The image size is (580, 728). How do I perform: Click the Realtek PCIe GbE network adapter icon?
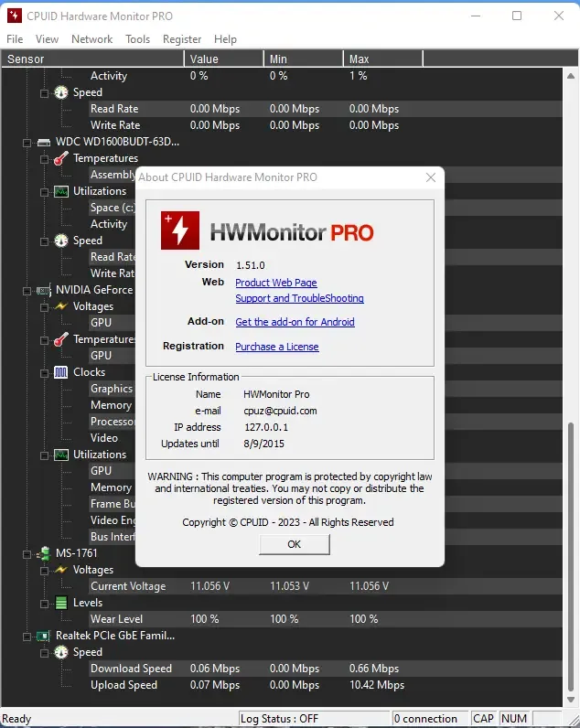pos(44,636)
